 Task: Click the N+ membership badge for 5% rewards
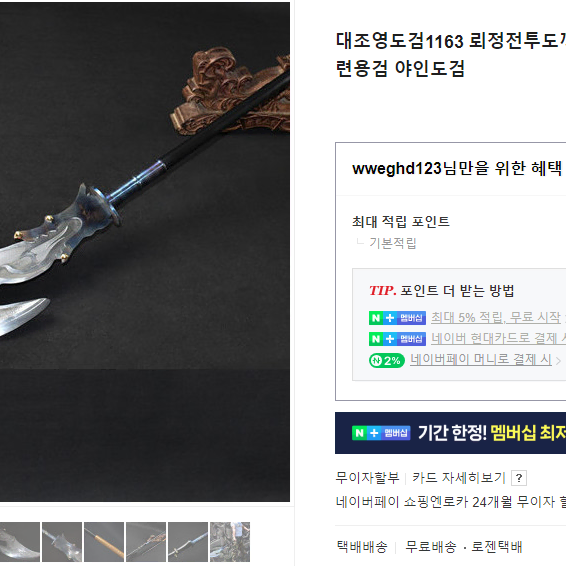[397, 318]
